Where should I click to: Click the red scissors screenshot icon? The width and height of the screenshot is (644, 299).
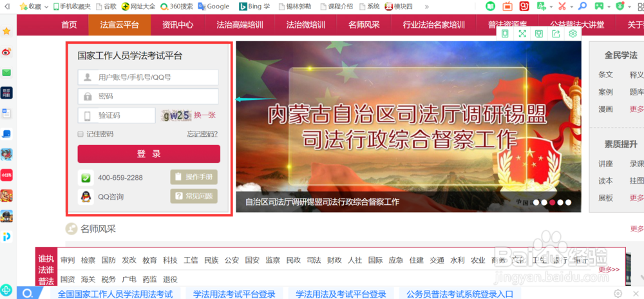[562, 6]
